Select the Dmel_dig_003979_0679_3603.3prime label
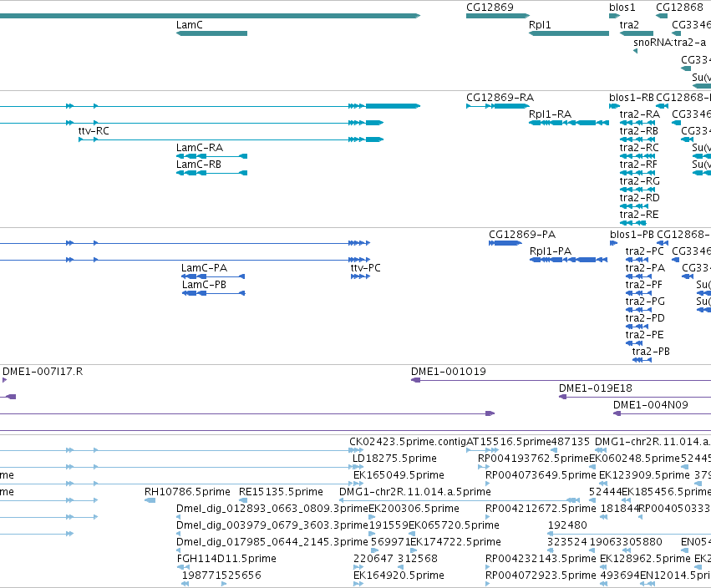Viewport: 711px width, 588px height. tap(272, 526)
